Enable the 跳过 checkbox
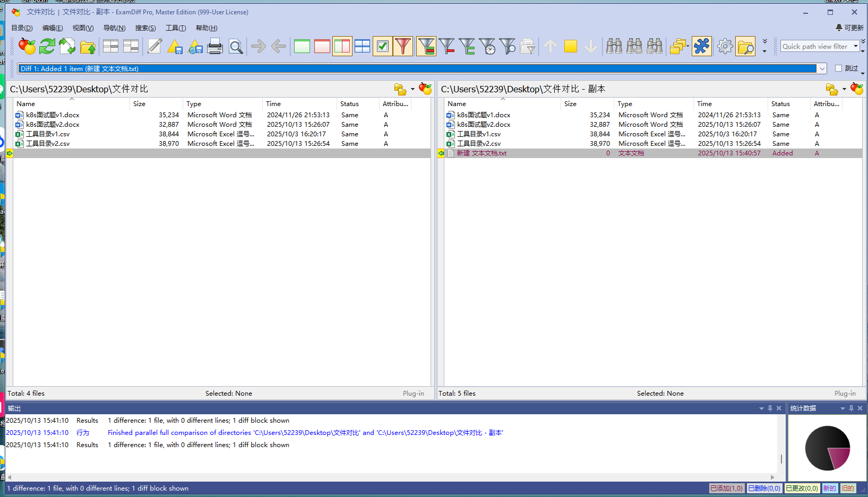 839,68
